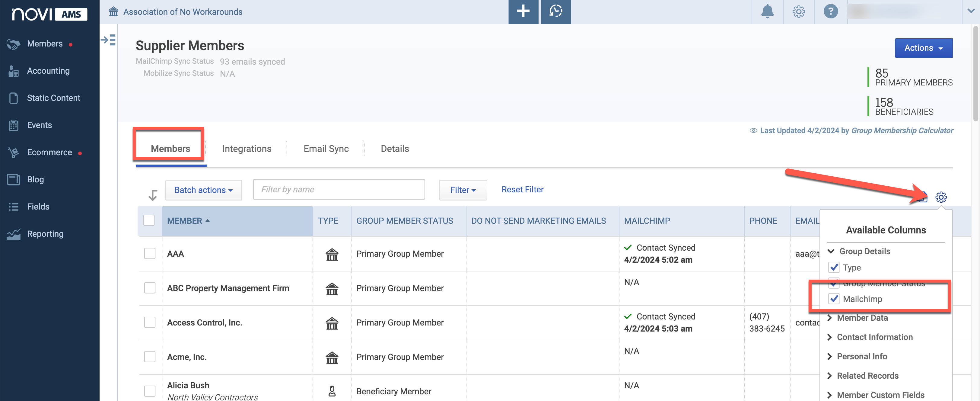The image size is (980, 401).
Task: Open the notifications bell
Action: (x=767, y=11)
